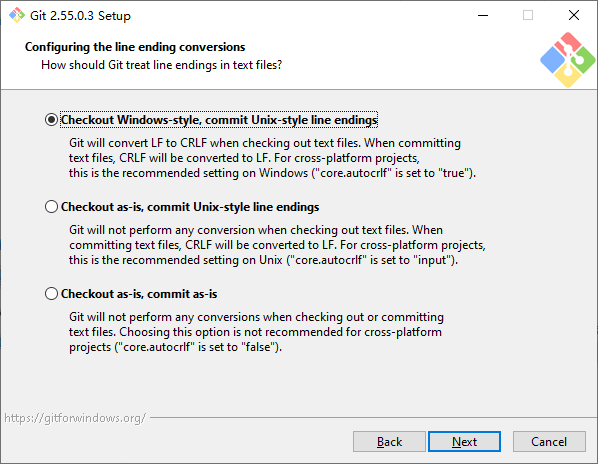Go back with the Back button

[389, 442]
